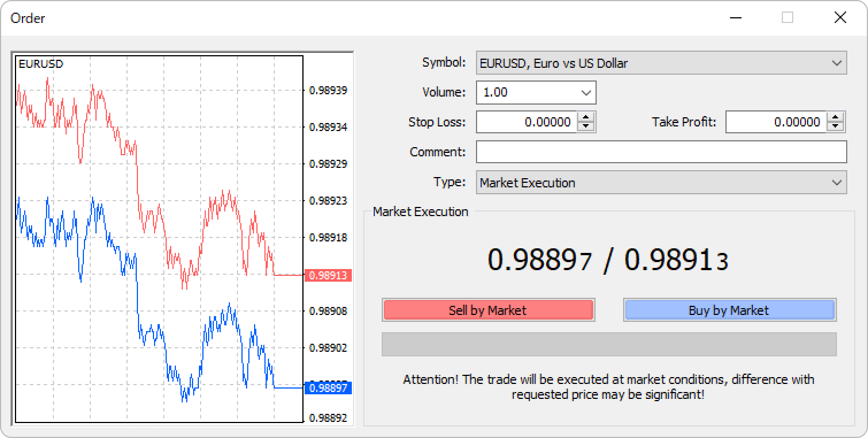
Task: Decrease Take Profit with the down arrow
Action: 835,126
